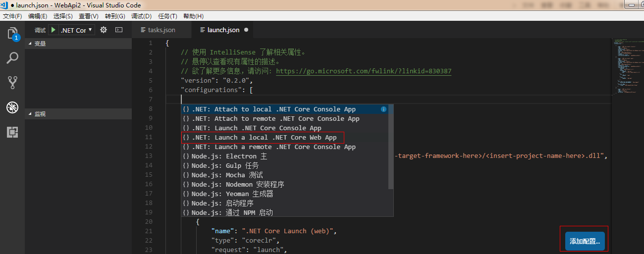Open the 文件(F) menu
The height and width of the screenshot is (254, 644).
coord(12,16)
